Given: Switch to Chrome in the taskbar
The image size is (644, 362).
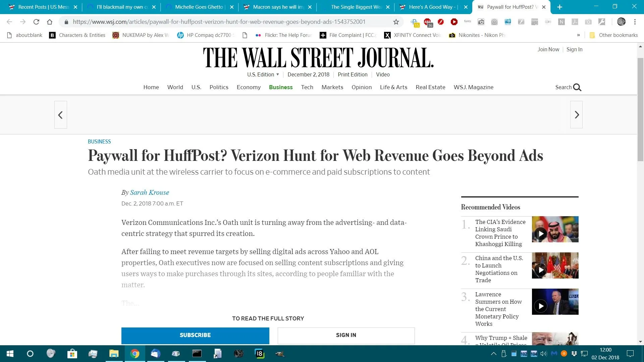Looking at the screenshot, I should pos(135,354).
